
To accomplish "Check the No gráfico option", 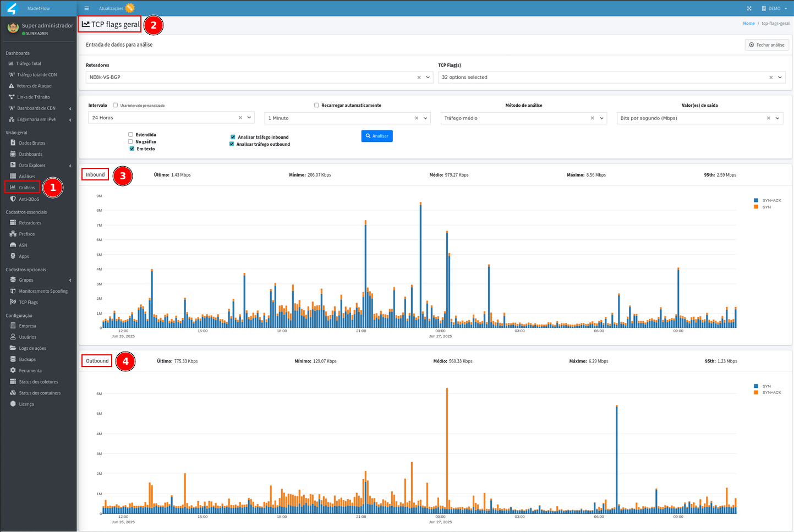I will point(131,141).
